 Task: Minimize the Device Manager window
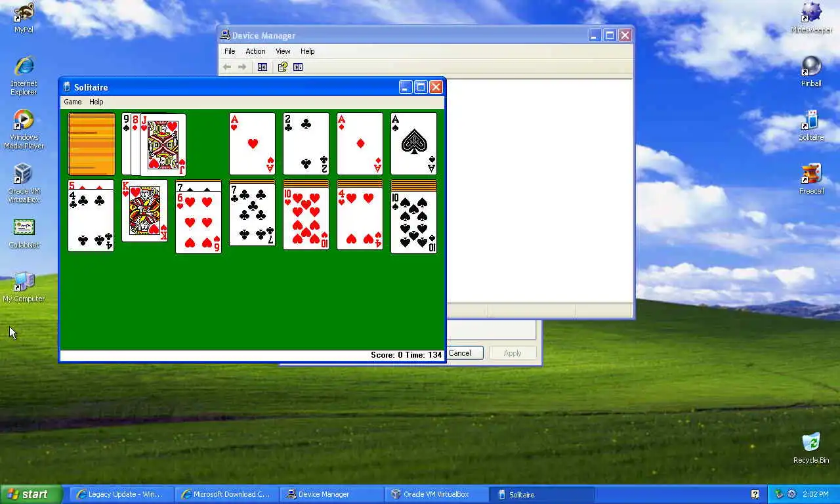[x=594, y=35]
